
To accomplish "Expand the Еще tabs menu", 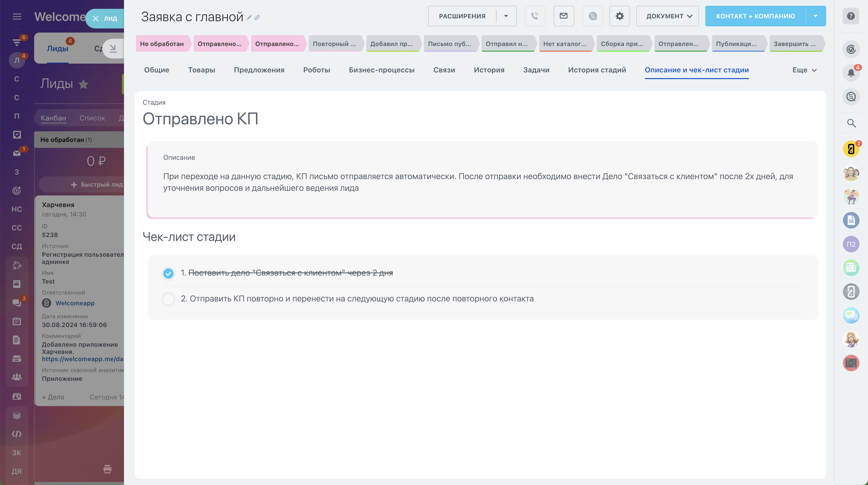I will click(804, 70).
